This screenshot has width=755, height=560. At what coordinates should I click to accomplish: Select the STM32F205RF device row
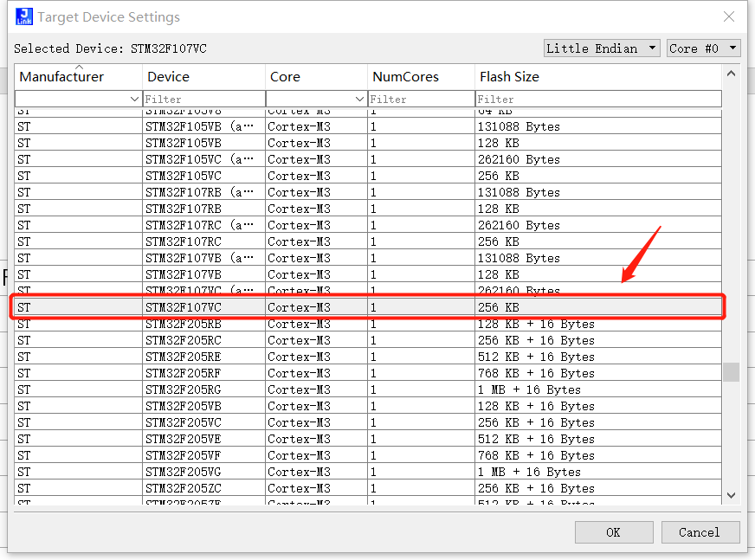point(368,373)
